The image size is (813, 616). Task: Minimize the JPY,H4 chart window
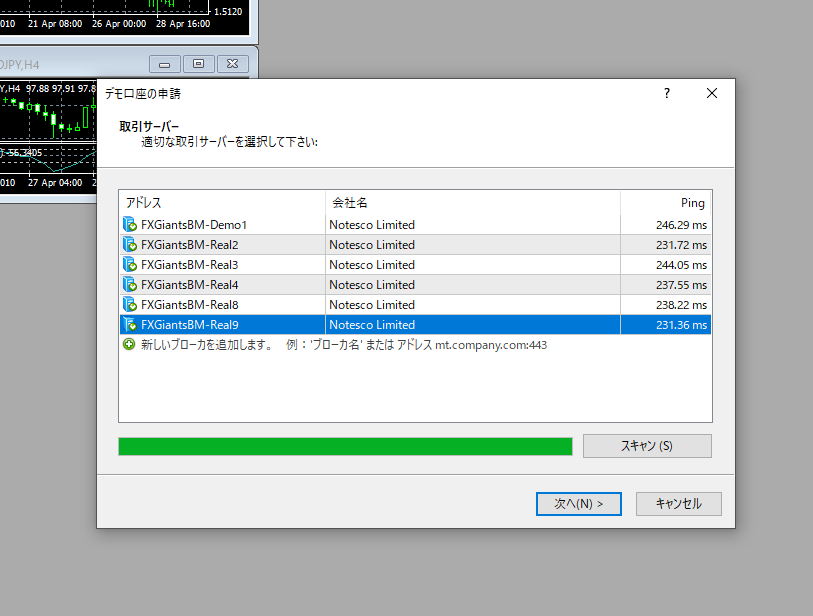(165, 64)
